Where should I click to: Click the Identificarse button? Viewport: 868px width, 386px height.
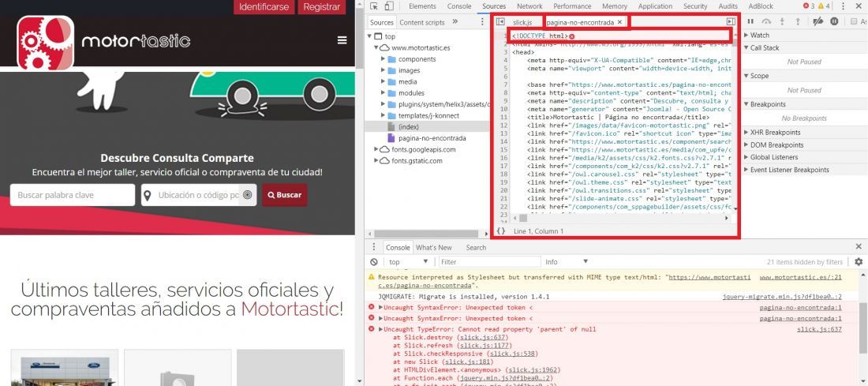tap(264, 6)
